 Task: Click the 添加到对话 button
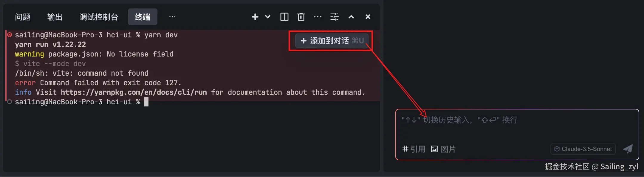point(332,41)
